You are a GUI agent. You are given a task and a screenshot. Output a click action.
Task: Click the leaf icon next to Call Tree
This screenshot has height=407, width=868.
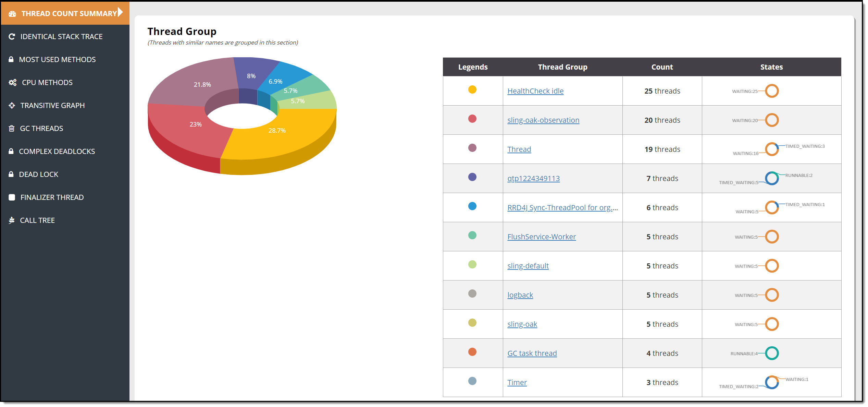(x=12, y=220)
